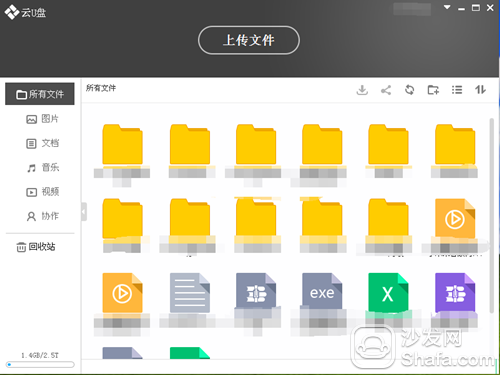Select the orange video file in the third row
Screen dimensions: 500x375
122,293
